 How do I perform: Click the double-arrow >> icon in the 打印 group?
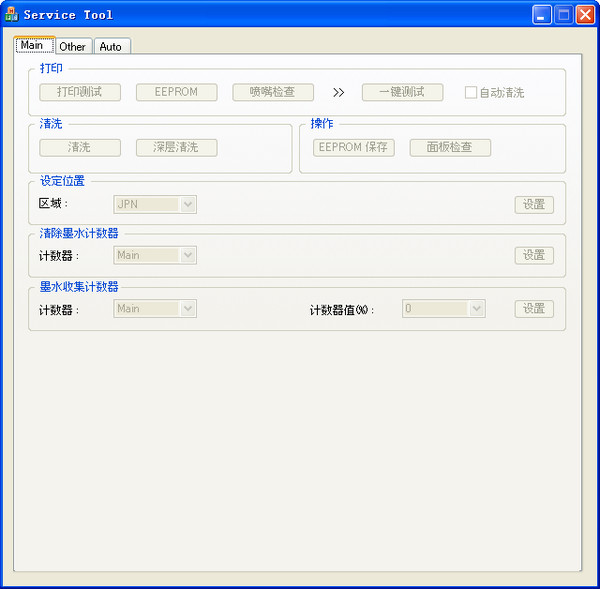point(338,93)
